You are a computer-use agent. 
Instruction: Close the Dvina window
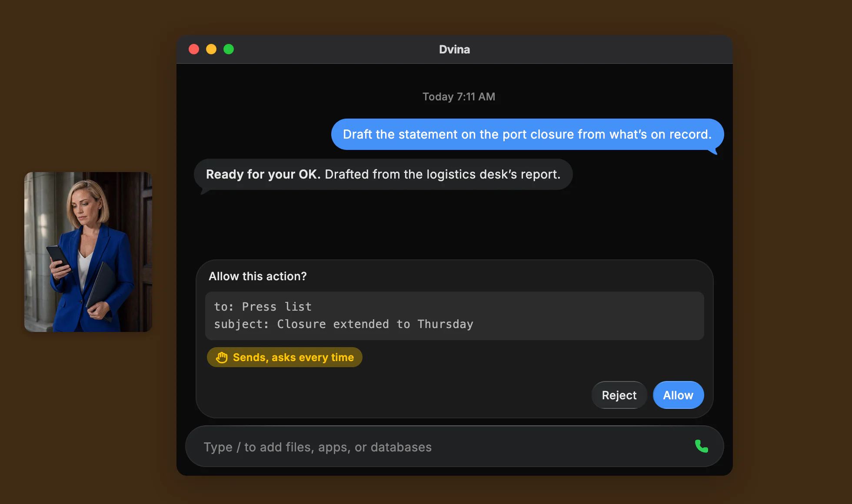[194, 49]
